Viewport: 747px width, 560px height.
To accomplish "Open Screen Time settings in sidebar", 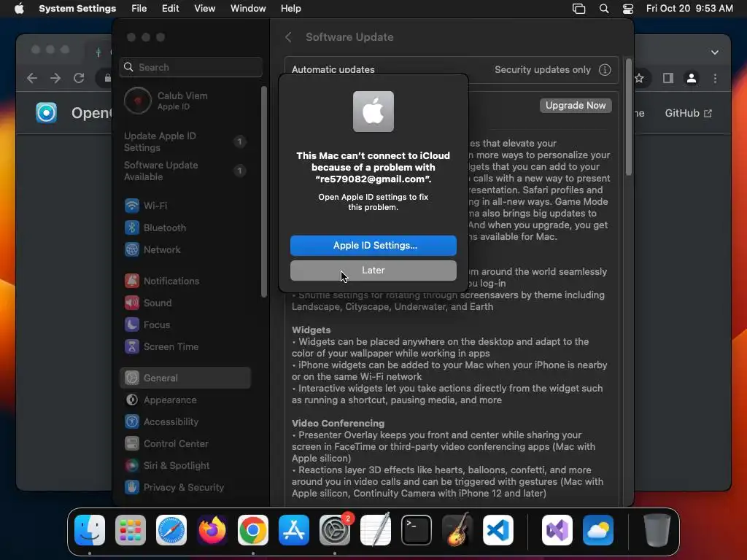I will [185, 346].
